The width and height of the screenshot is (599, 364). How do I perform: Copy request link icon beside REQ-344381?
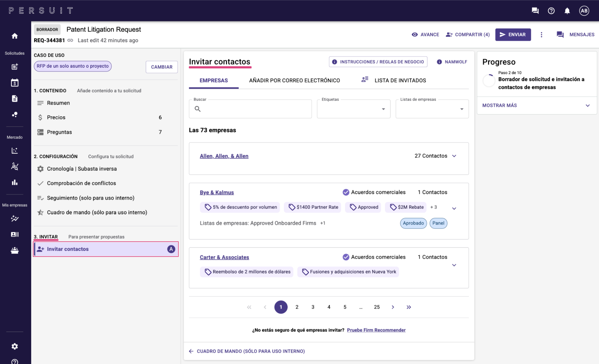point(70,40)
